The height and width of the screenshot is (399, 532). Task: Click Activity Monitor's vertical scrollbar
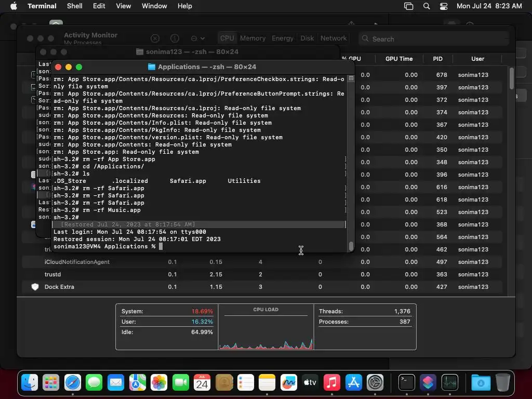tap(512, 78)
